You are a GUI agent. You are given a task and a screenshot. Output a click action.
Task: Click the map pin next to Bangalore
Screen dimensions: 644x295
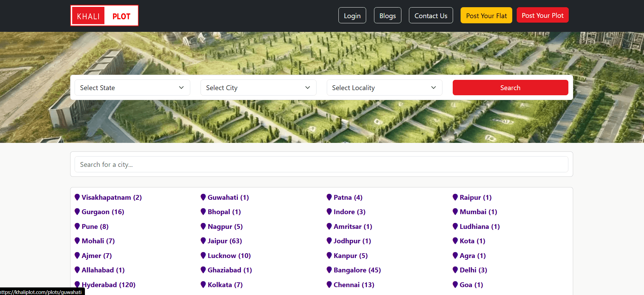(x=329, y=270)
